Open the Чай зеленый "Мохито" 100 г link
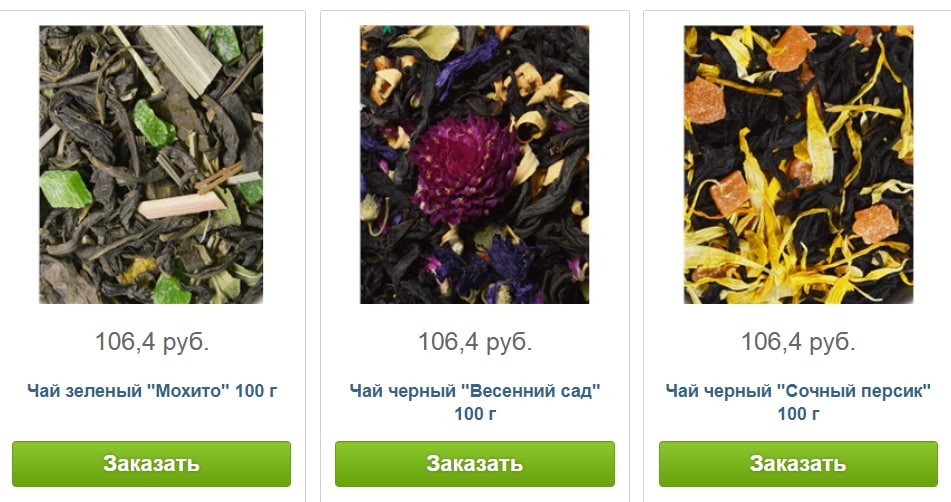The width and height of the screenshot is (951, 502). tap(152, 390)
